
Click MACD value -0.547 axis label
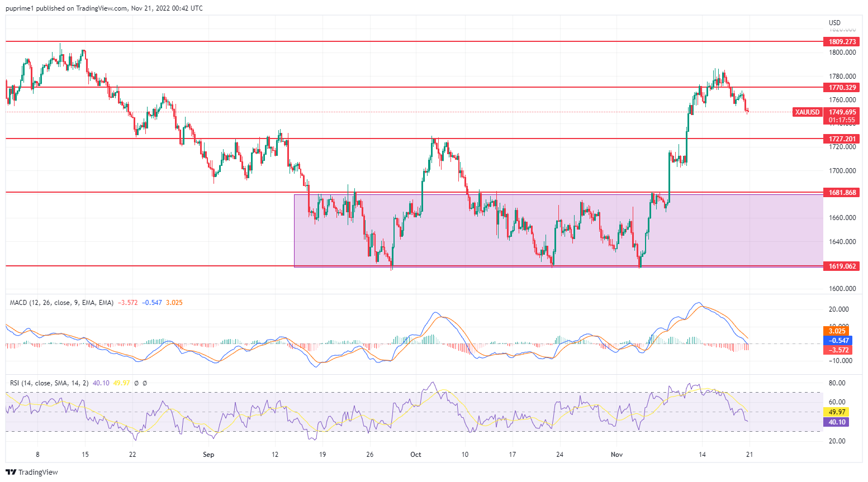[837, 341]
